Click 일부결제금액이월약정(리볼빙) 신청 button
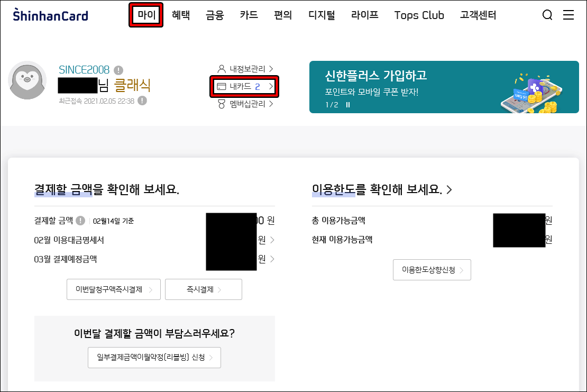The width and height of the screenshot is (587, 392). [x=154, y=358]
